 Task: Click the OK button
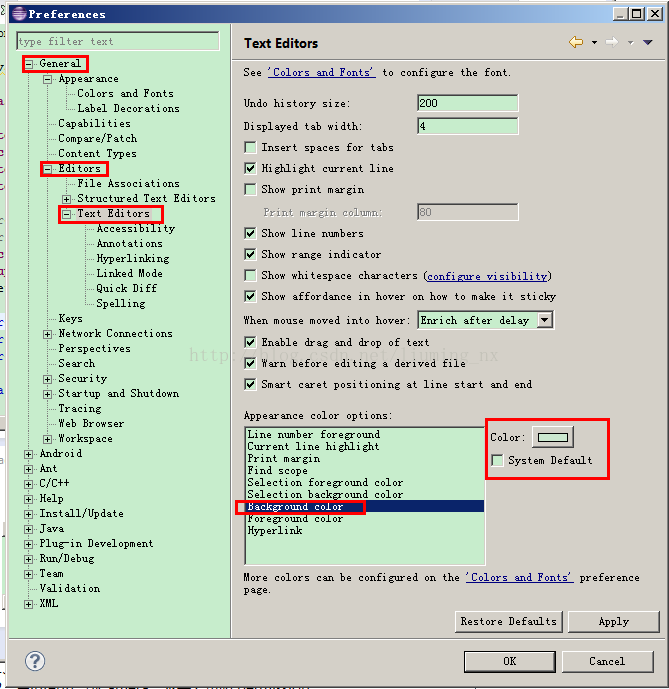[509, 661]
